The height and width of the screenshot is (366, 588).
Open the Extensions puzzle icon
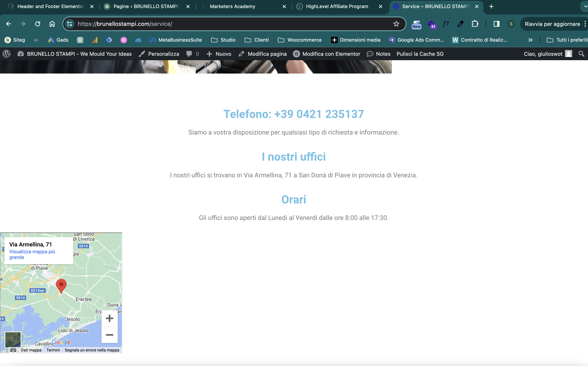[475, 24]
